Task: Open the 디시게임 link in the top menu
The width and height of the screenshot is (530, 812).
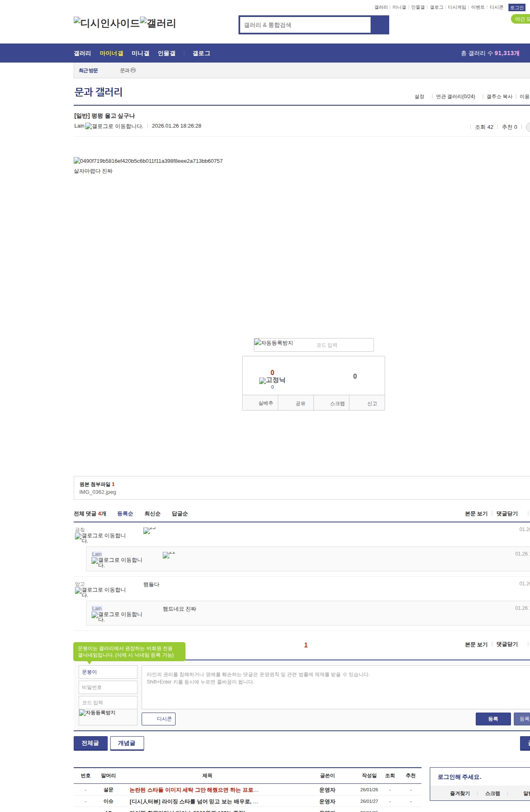Action: [x=457, y=7]
